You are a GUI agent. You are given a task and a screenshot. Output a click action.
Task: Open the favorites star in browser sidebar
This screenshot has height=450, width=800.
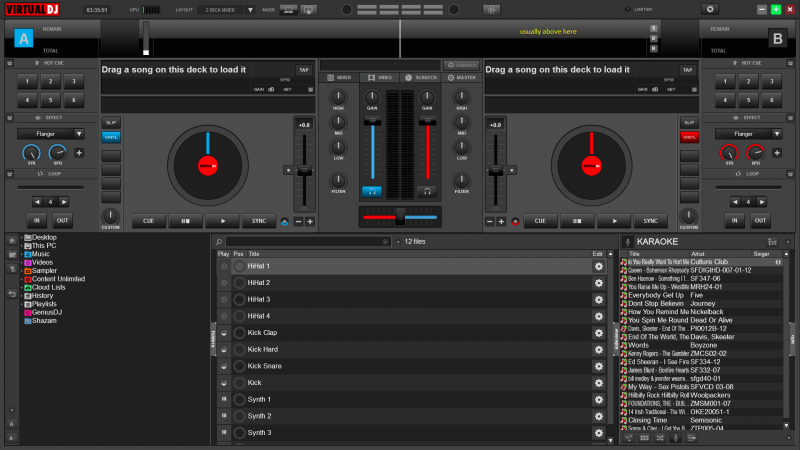click(12, 240)
